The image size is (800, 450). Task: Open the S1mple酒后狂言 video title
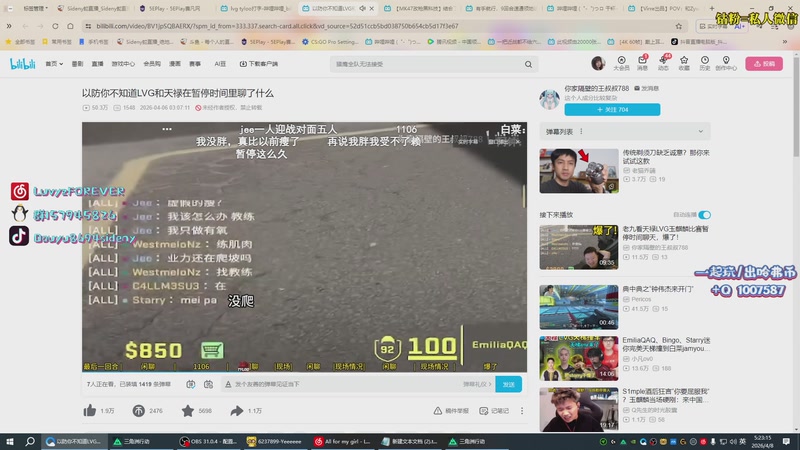(666, 395)
